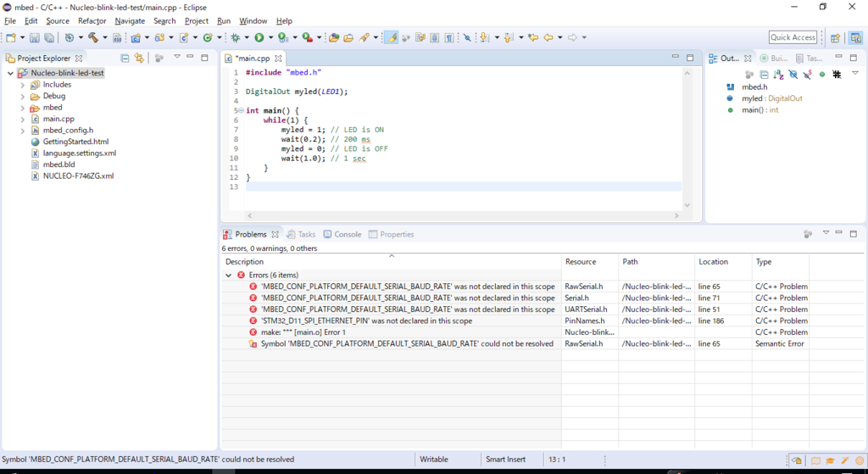Switch to Tasks tab beside Problems
The image size is (868, 474).
[x=301, y=234]
